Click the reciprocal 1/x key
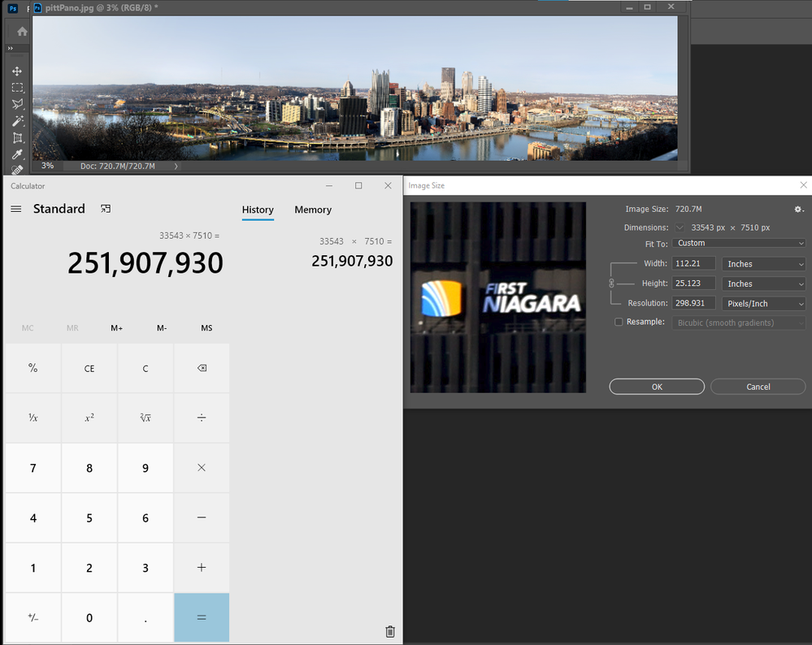This screenshot has width=812, height=645. coord(33,418)
